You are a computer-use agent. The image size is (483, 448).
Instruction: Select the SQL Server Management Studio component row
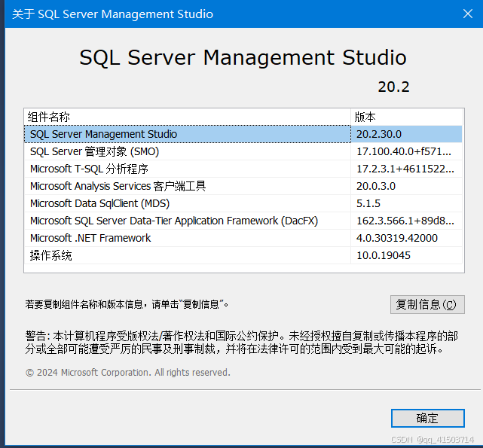coord(104,134)
